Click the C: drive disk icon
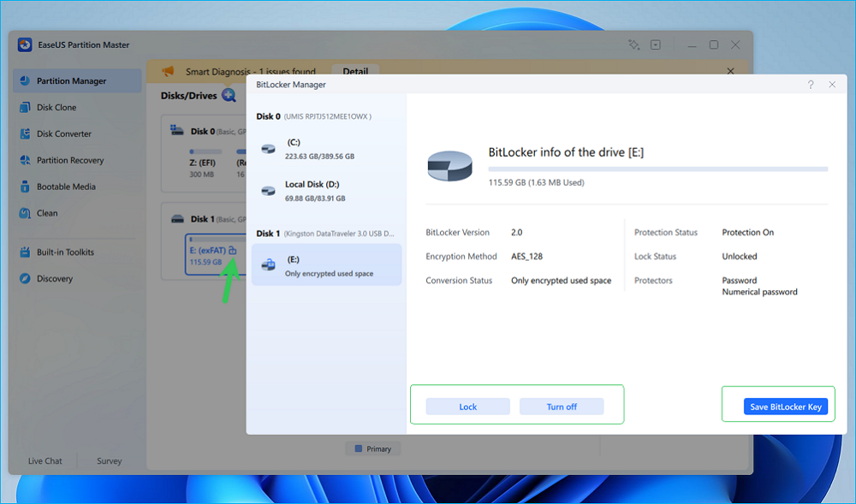This screenshot has width=856, height=504. [268, 149]
